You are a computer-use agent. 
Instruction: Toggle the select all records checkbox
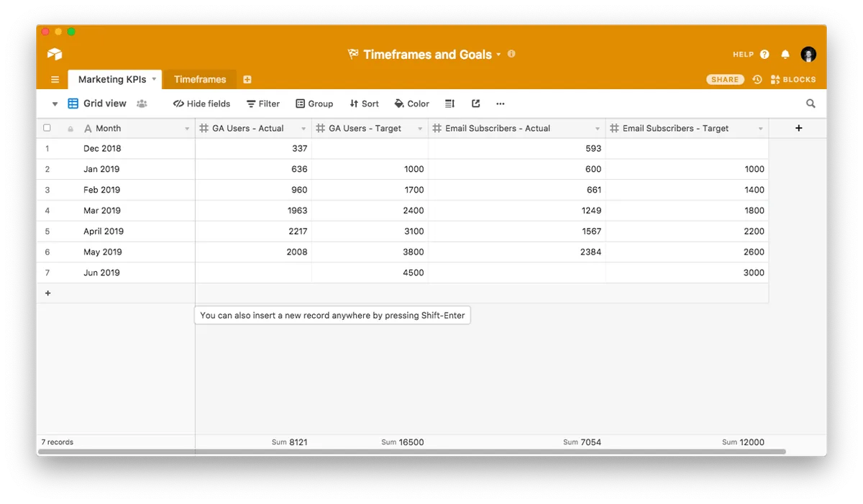47,128
